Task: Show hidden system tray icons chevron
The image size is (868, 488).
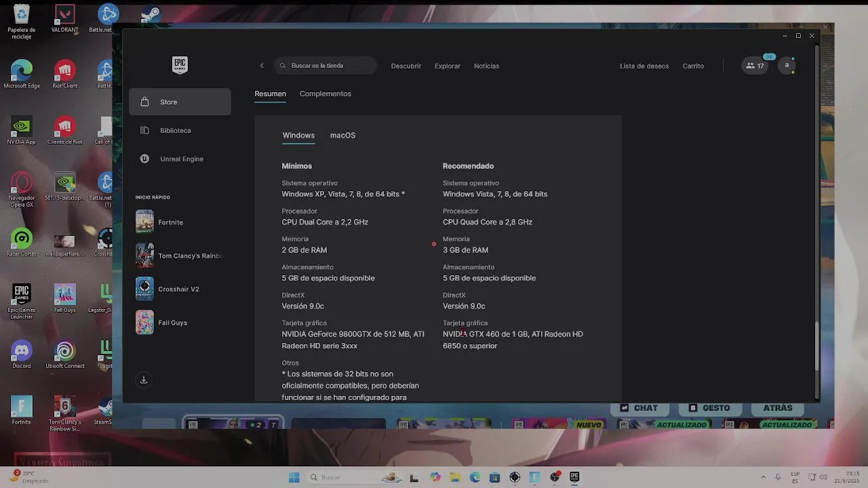Action: (763, 477)
